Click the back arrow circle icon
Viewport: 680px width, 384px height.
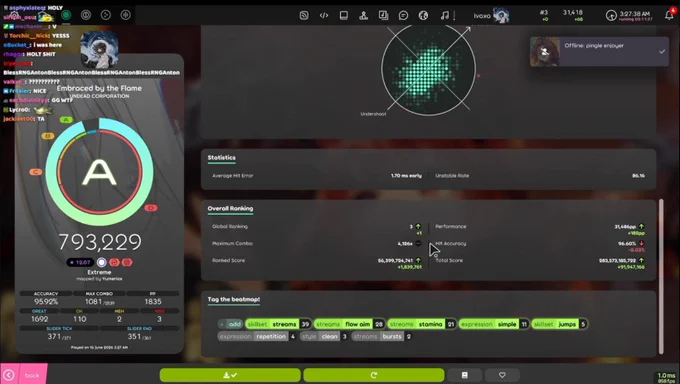[x=9, y=375]
